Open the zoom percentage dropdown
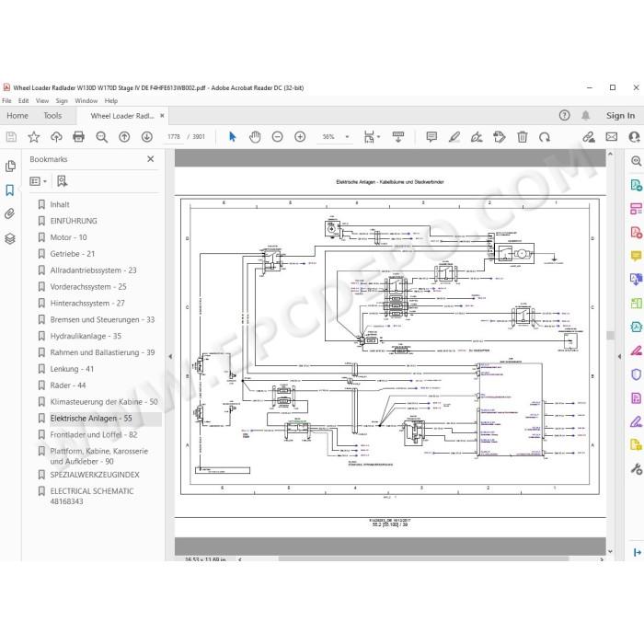Viewport: 644px width, 644px height. click(347, 137)
